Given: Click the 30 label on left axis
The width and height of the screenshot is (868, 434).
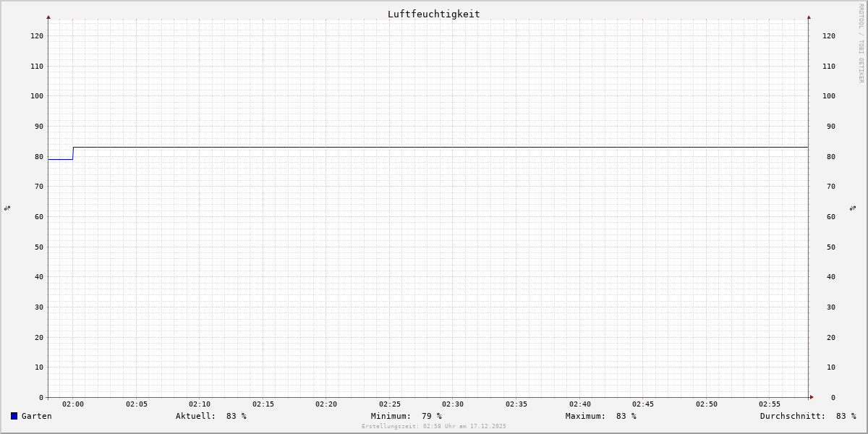Looking at the screenshot, I should click(39, 307).
